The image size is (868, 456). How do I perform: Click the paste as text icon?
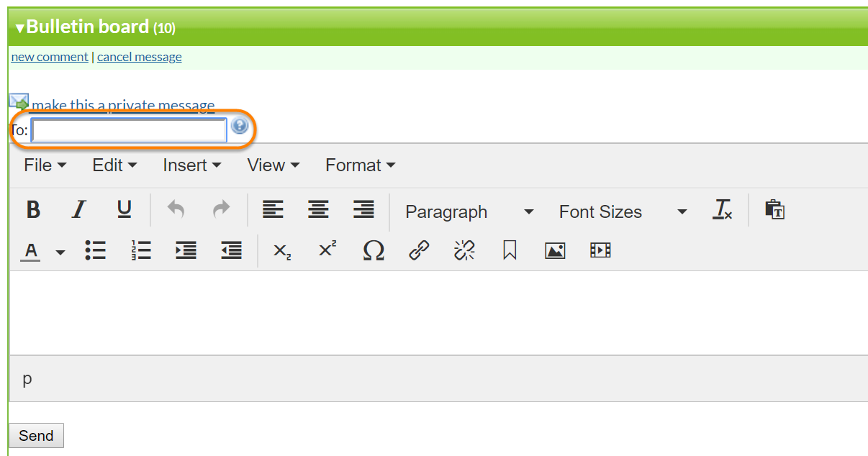[x=774, y=210]
